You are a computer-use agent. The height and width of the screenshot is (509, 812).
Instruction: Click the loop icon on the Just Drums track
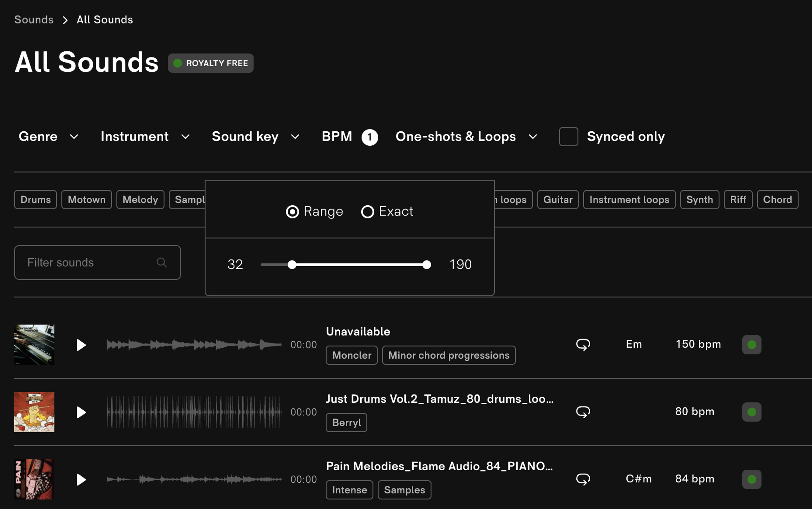(x=582, y=411)
